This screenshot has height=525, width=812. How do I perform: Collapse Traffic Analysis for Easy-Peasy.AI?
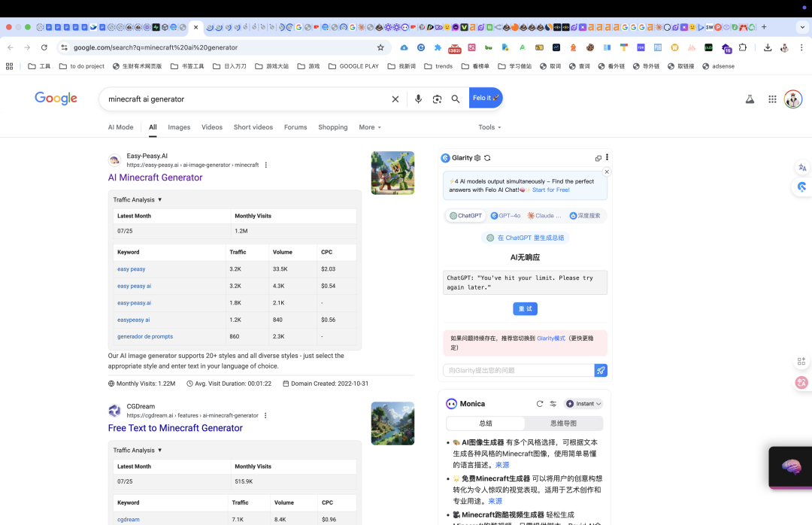tap(138, 199)
